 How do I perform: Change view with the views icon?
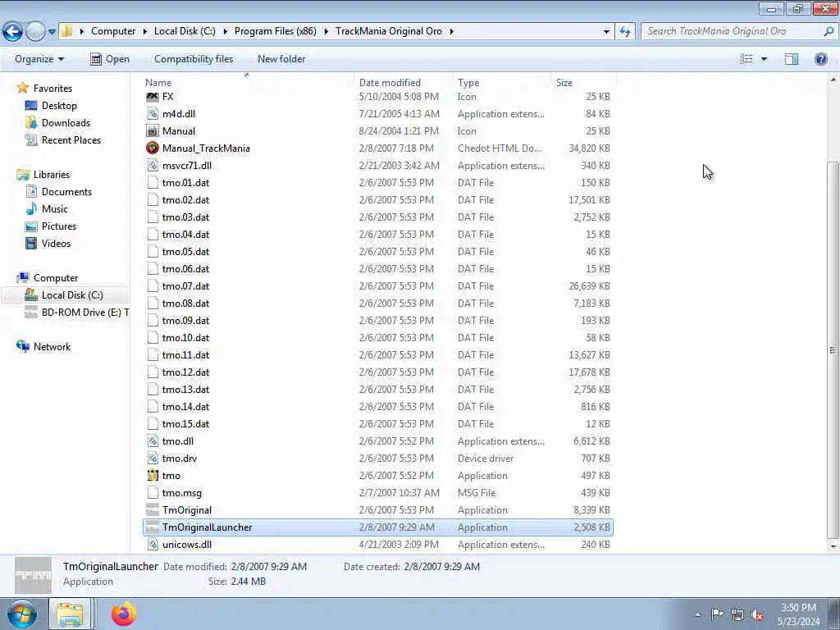click(746, 59)
